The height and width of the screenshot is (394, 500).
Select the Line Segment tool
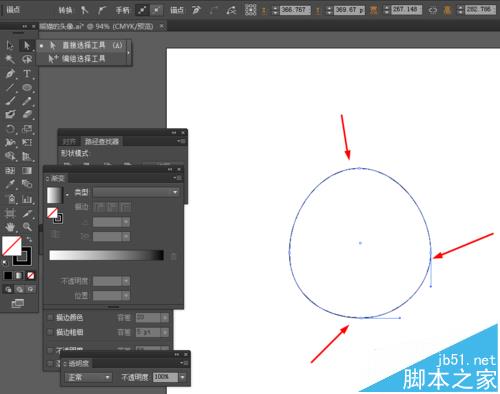pos(10,87)
